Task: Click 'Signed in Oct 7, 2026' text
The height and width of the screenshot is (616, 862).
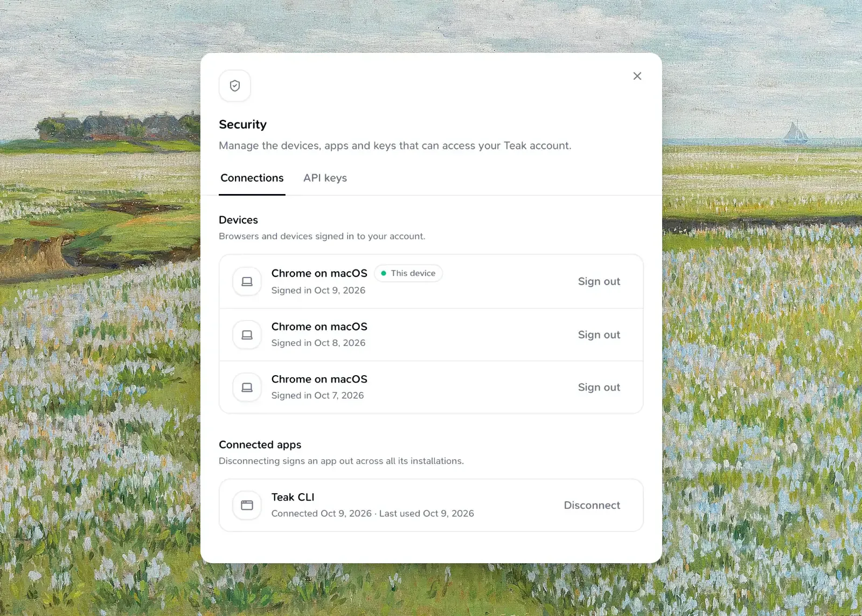Action: click(317, 396)
